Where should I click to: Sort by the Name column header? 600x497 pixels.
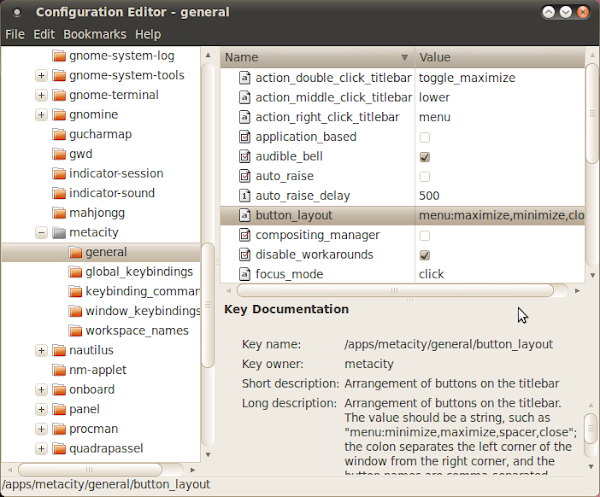click(x=318, y=57)
